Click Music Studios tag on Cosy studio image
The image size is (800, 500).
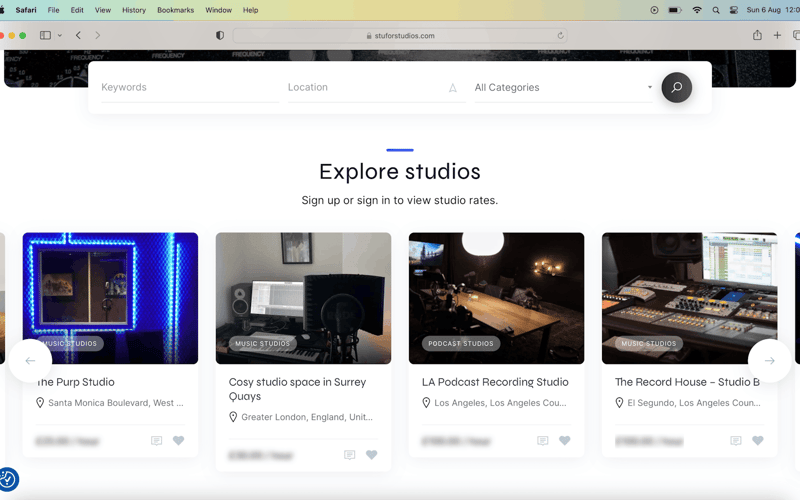pyautogui.click(x=262, y=343)
